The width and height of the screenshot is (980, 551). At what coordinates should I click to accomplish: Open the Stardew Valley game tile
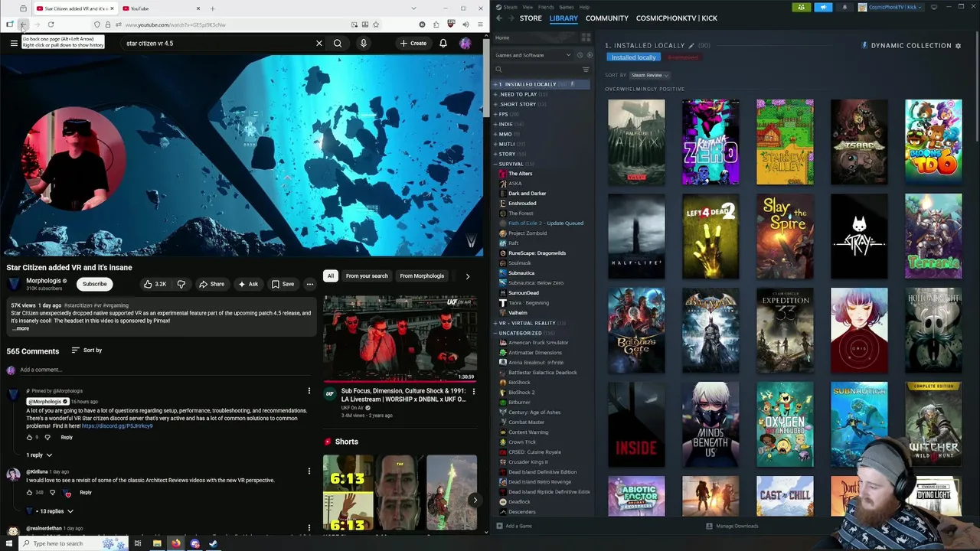(x=785, y=142)
